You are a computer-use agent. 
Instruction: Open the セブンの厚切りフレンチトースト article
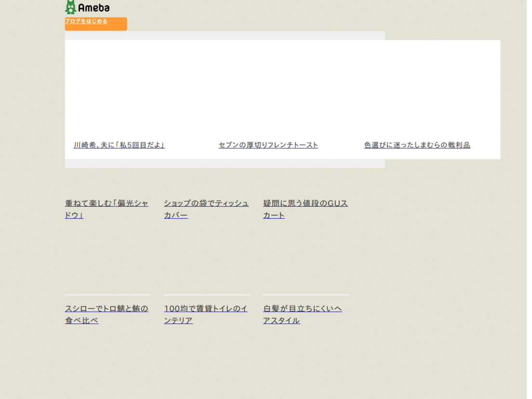click(269, 145)
